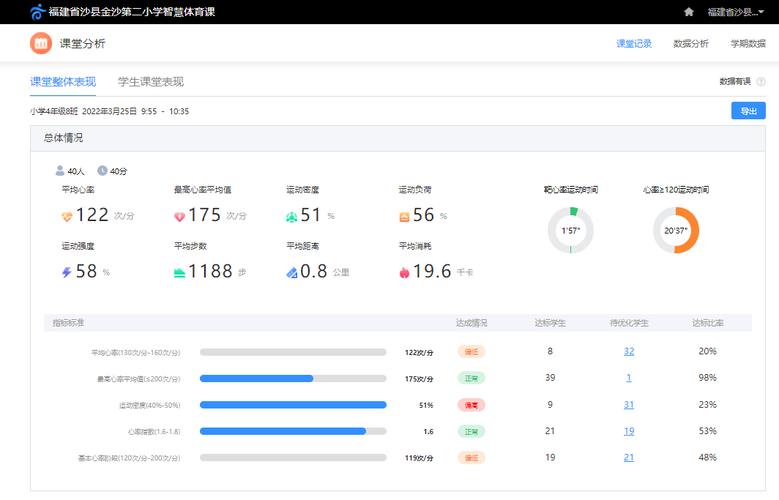The image size is (779, 500).
Task: Click the 平均距离 blue ruler icon
Action: click(x=292, y=272)
